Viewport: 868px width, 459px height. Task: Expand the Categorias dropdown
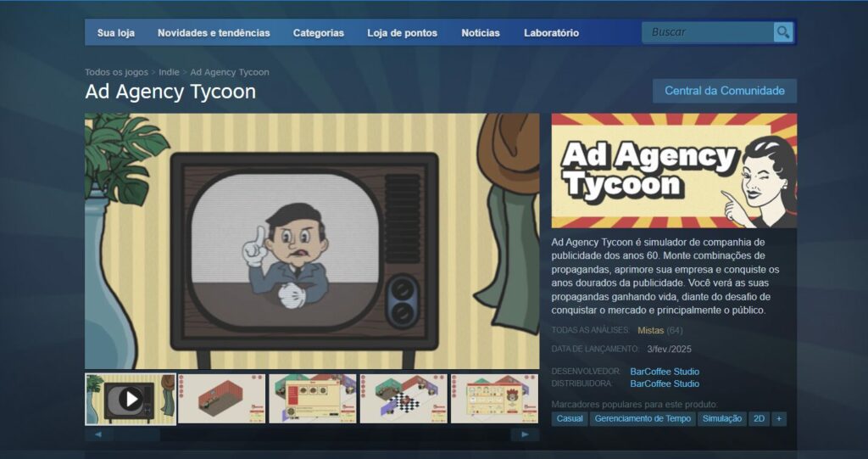pos(319,33)
